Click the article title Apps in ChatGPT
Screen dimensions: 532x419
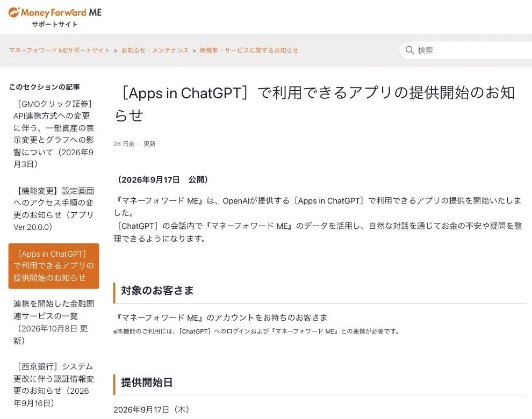point(315,104)
